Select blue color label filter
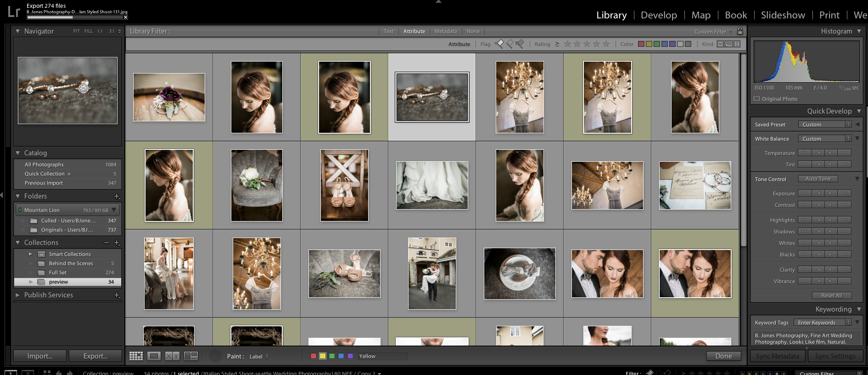 coord(665,44)
